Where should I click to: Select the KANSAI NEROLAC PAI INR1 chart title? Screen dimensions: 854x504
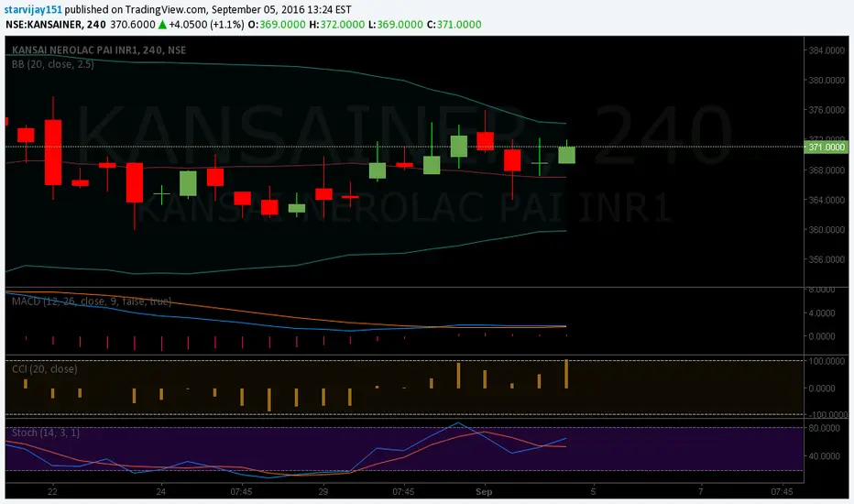point(99,50)
